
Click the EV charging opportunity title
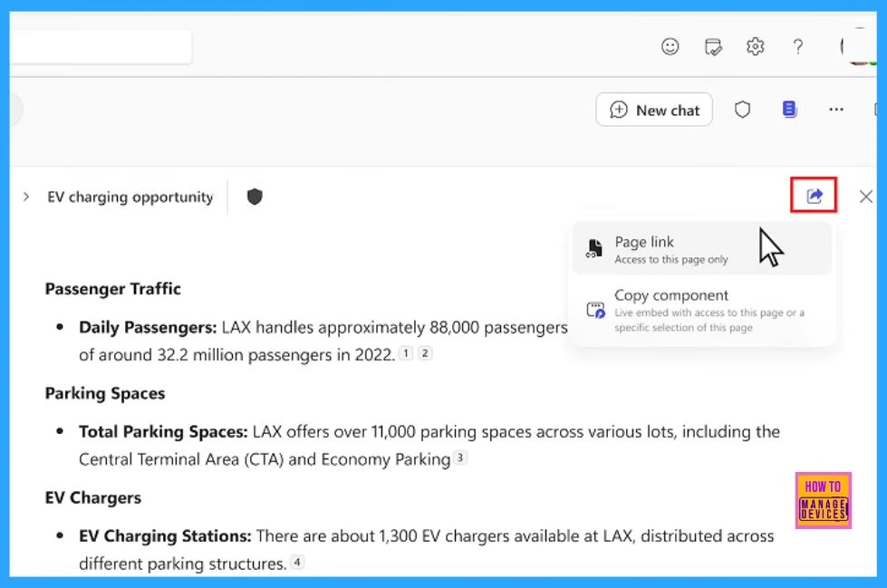[x=130, y=197]
